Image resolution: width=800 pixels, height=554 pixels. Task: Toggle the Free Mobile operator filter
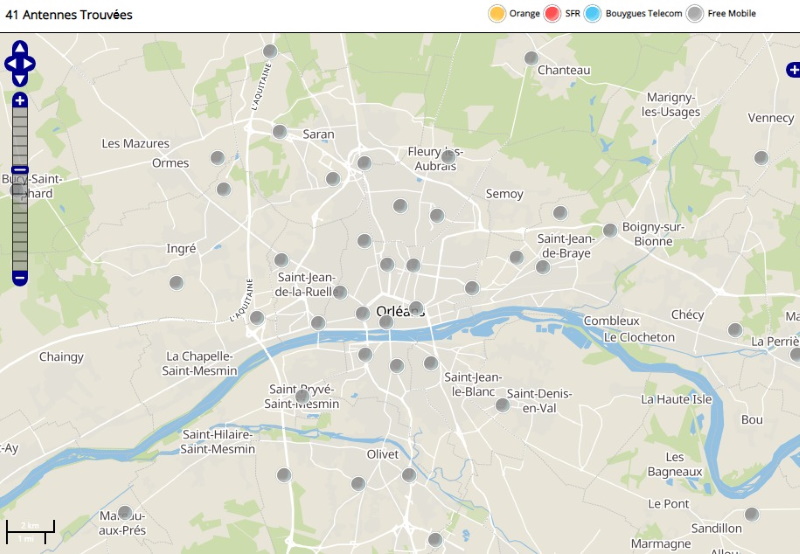[694, 14]
